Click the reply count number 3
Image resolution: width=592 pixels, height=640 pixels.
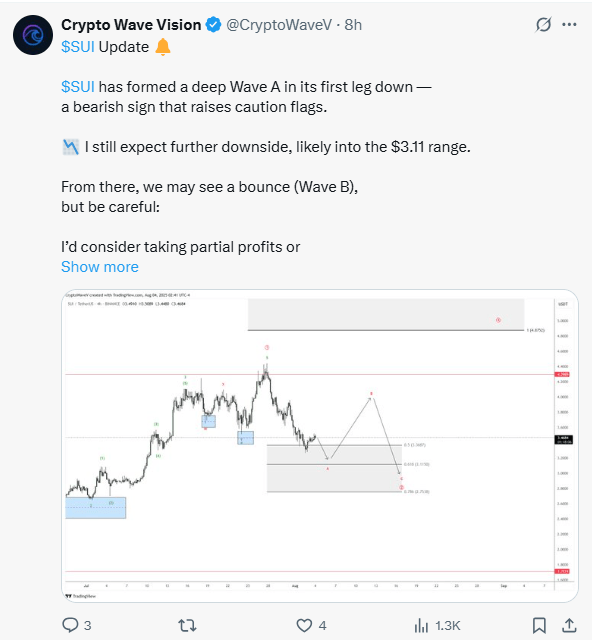(x=87, y=625)
